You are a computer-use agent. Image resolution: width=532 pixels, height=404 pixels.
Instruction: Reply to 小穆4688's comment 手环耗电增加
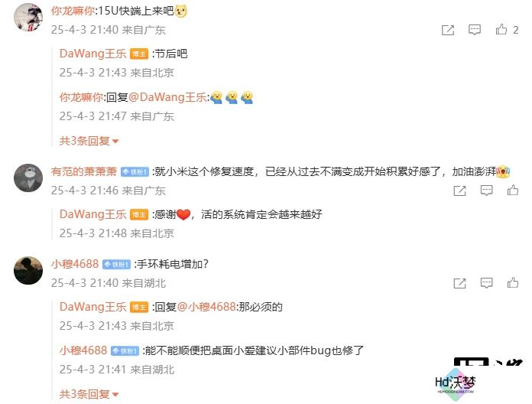486,283
